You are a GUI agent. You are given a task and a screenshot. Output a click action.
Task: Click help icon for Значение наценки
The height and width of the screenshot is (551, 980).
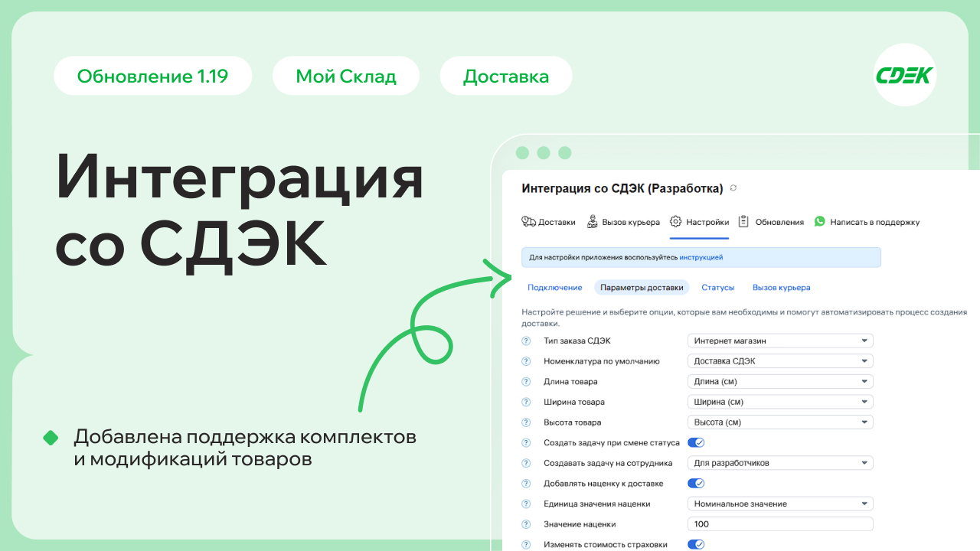[x=526, y=524]
